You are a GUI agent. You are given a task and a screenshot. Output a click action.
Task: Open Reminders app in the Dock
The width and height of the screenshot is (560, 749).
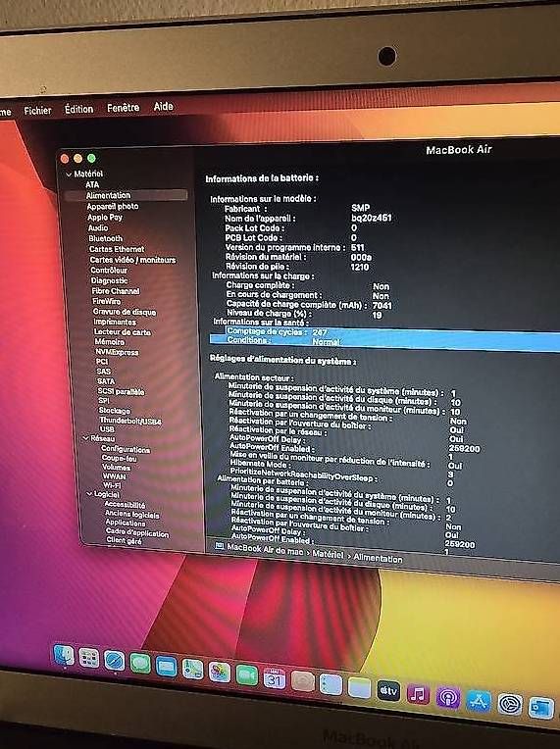[x=331, y=685]
